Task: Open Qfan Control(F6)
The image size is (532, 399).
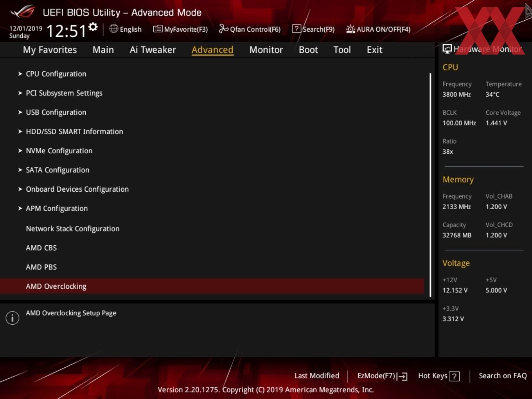Action: pyautogui.click(x=255, y=29)
